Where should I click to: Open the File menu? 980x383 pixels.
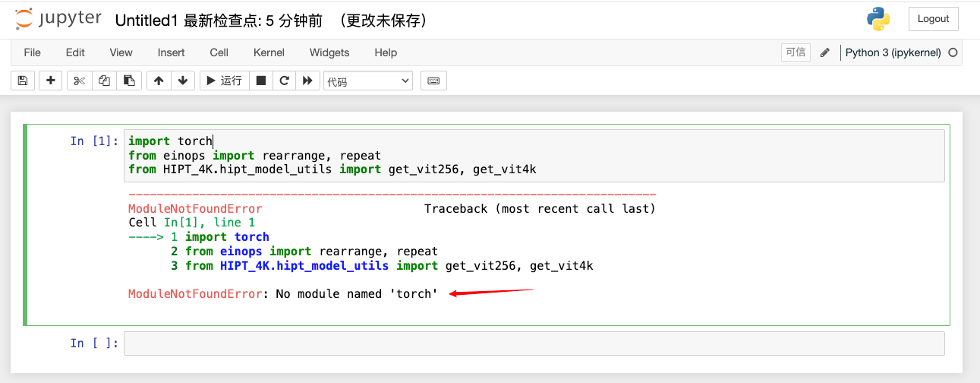pos(33,52)
